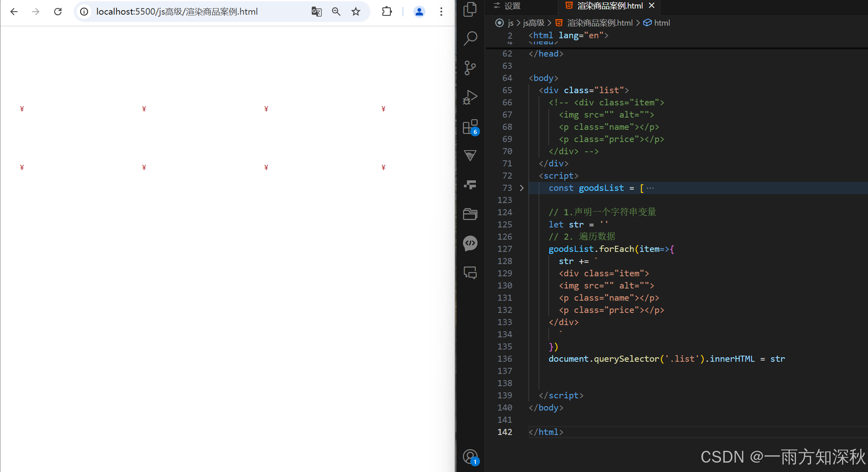Click the Google Translate icon in address bar

pyautogui.click(x=316, y=12)
